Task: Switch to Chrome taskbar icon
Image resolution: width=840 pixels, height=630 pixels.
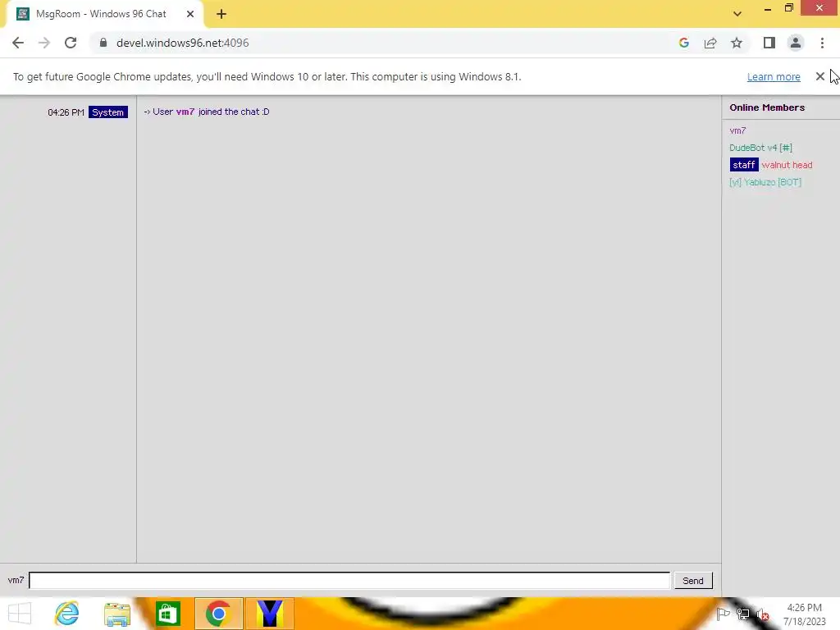Action: pos(218,614)
